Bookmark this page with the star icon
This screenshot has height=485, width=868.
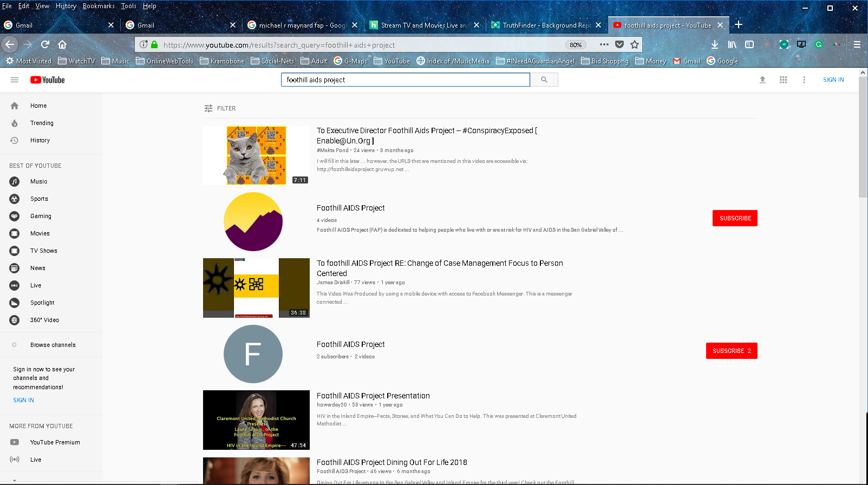coord(635,44)
